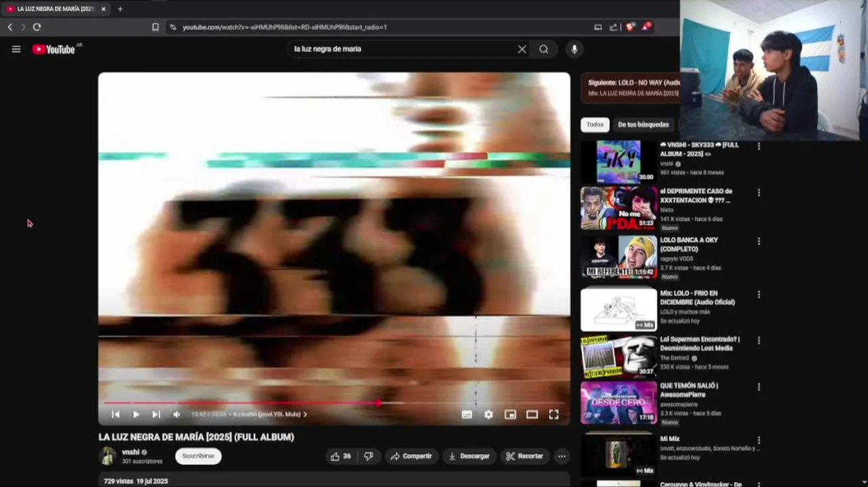Toggle theater mode in the player

pyautogui.click(x=532, y=415)
